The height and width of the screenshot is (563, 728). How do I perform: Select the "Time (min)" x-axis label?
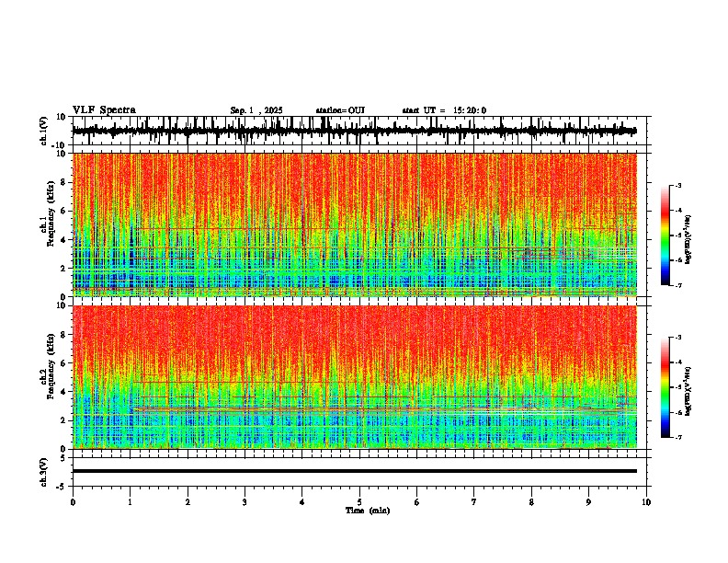[368, 511]
